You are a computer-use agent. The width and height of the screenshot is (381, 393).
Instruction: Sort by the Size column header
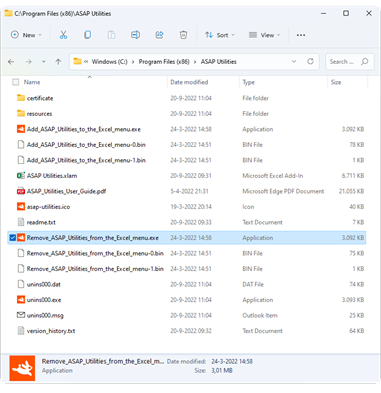[x=336, y=82]
